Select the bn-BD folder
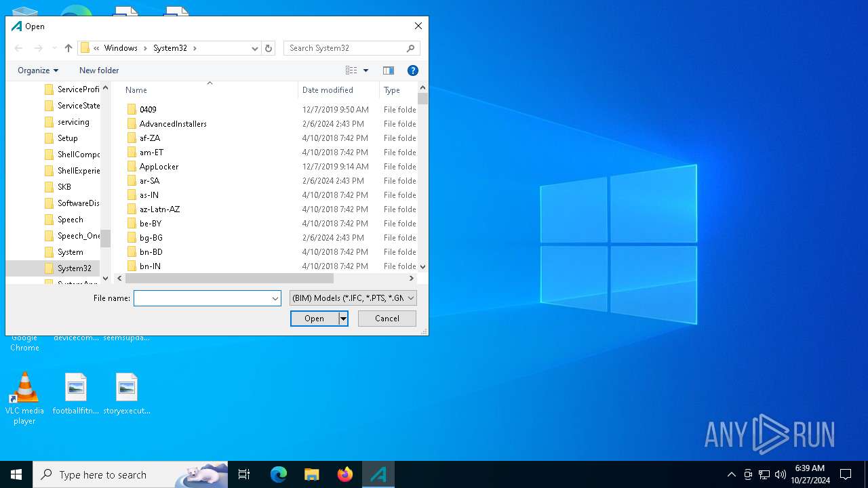 (x=151, y=252)
